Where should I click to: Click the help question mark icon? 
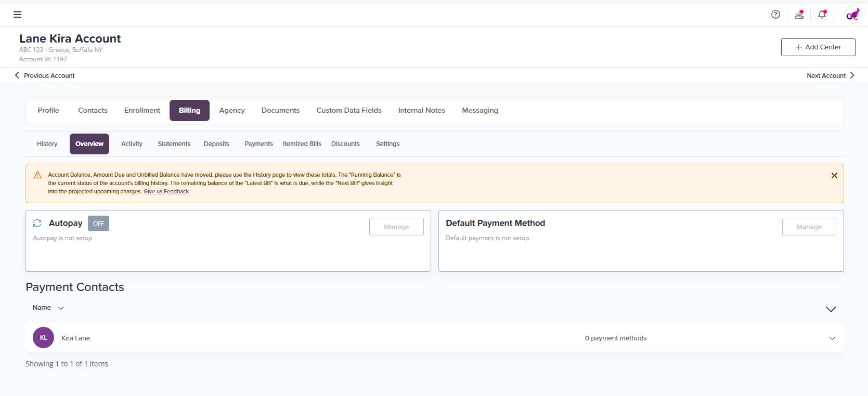click(775, 15)
